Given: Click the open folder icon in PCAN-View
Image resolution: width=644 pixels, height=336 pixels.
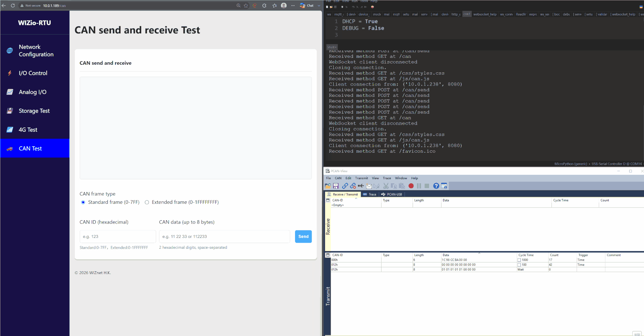Looking at the screenshot, I should 328,186.
